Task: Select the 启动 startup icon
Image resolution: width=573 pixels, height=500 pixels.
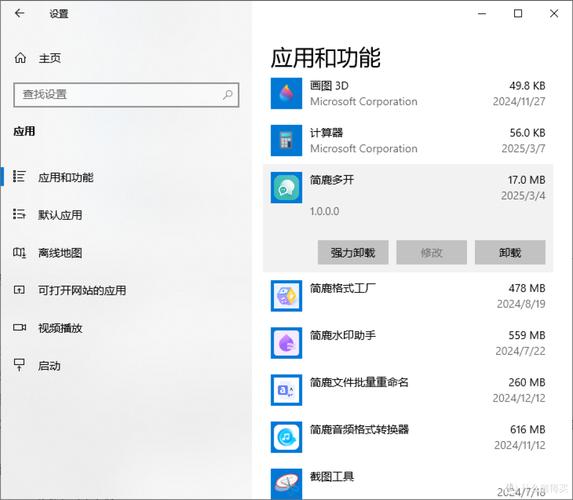Action: coord(19,365)
